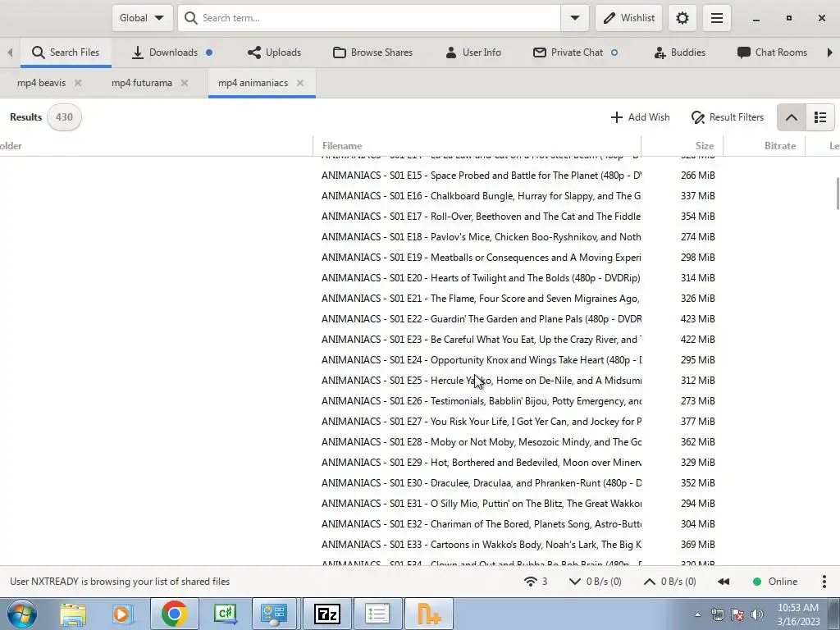Screen dimensions: 840x630
Task: Open Result Filters
Action: [728, 117]
